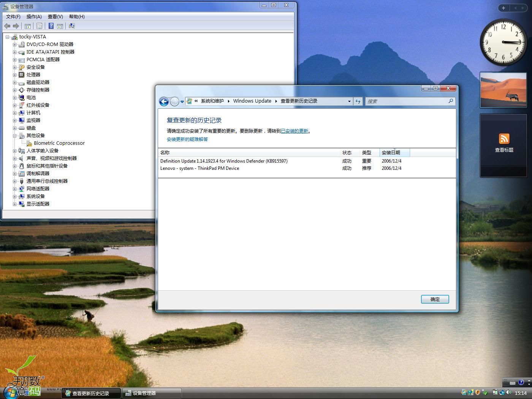Sort by 类型 column header
The width and height of the screenshot is (532, 399).
tap(369, 152)
